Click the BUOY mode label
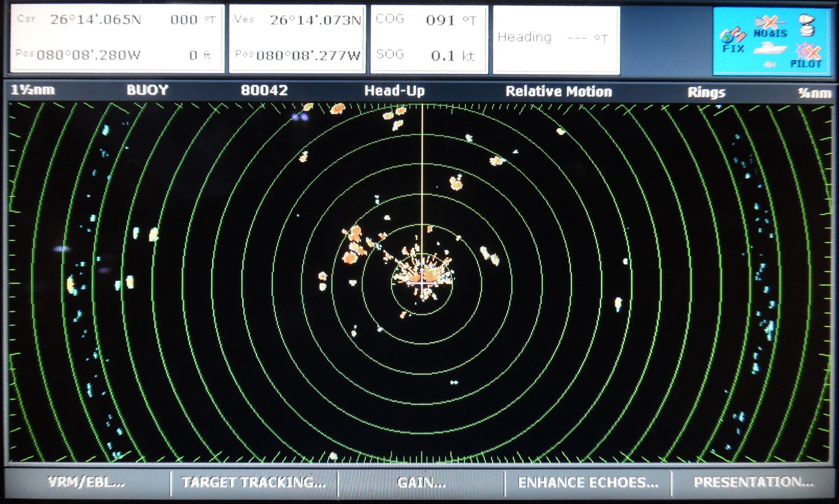Viewport: 839px width, 504px height. point(147,90)
